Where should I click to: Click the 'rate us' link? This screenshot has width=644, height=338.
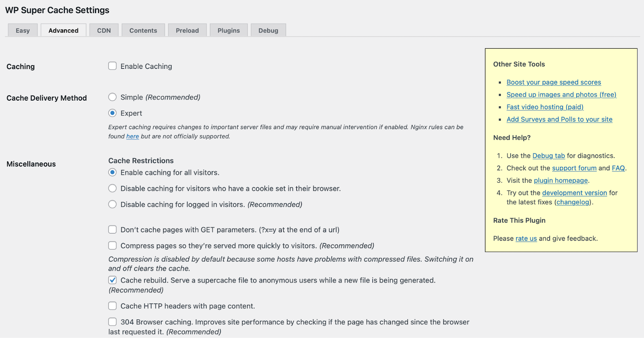point(526,238)
